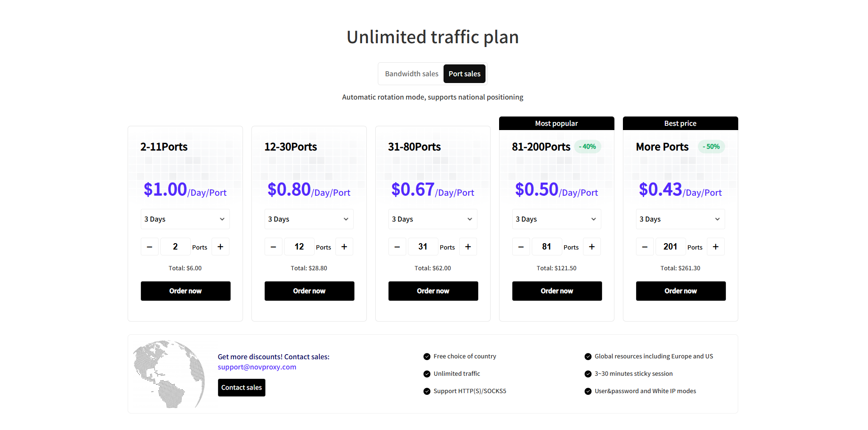Click the dotted globe image
The height and width of the screenshot is (430, 868).
[169, 374]
